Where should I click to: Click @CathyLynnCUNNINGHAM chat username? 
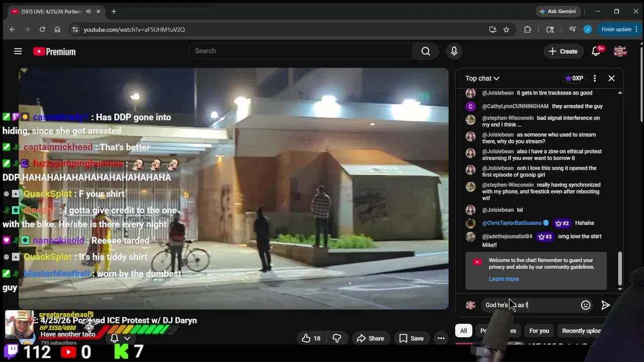coord(515,106)
